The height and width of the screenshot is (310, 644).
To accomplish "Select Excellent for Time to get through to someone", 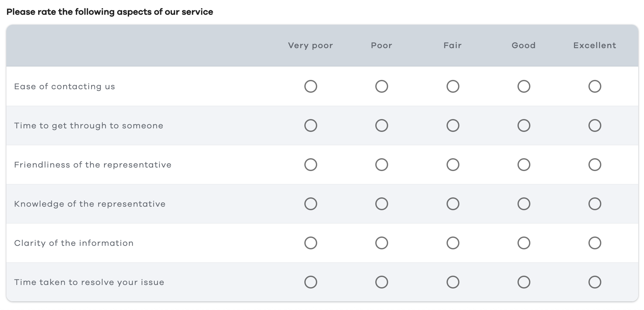I will coord(595,125).
